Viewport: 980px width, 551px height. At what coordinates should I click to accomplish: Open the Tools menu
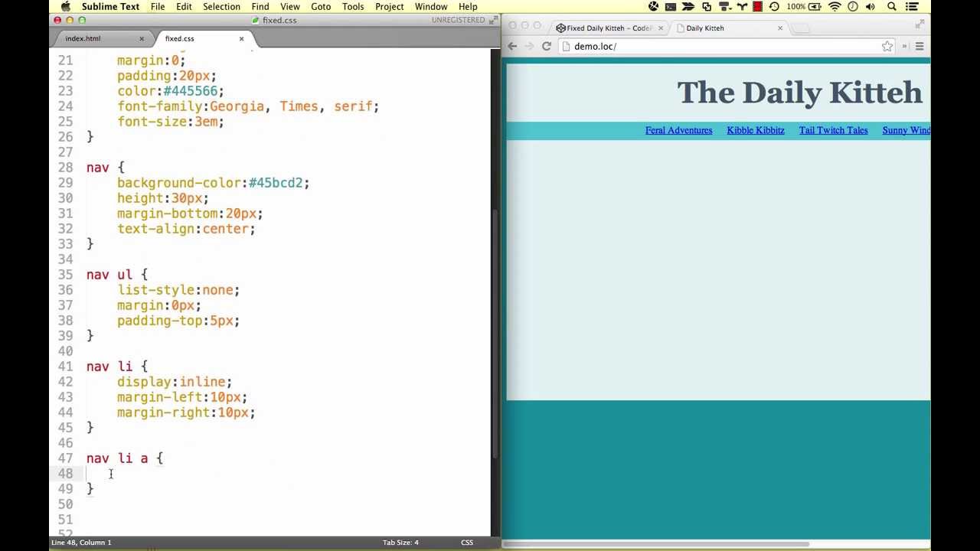353,6
